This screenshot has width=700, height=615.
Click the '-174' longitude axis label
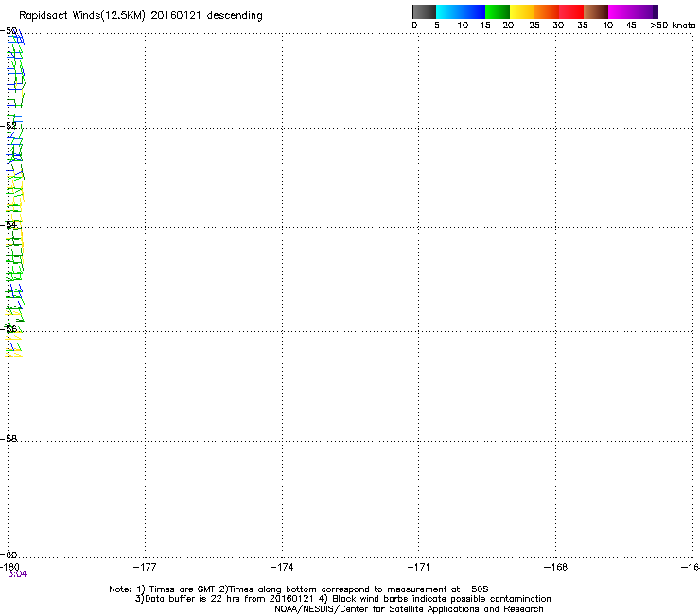point(282,567)
